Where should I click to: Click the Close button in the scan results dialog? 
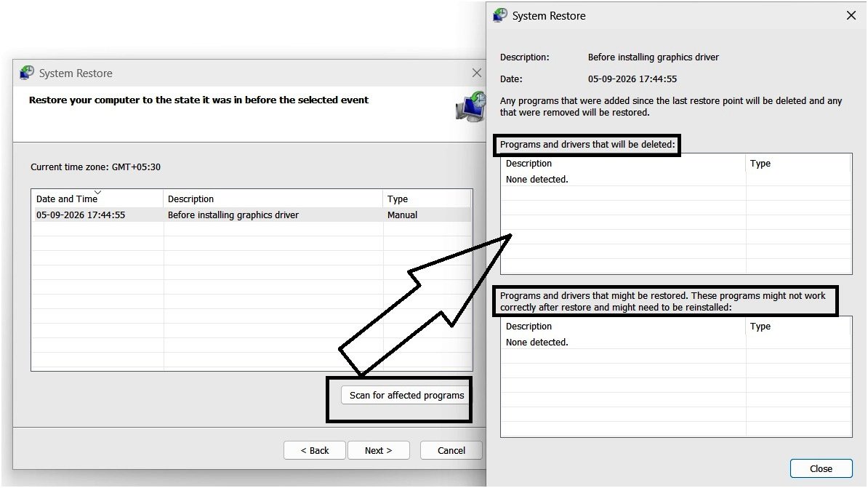pos(821,468)
